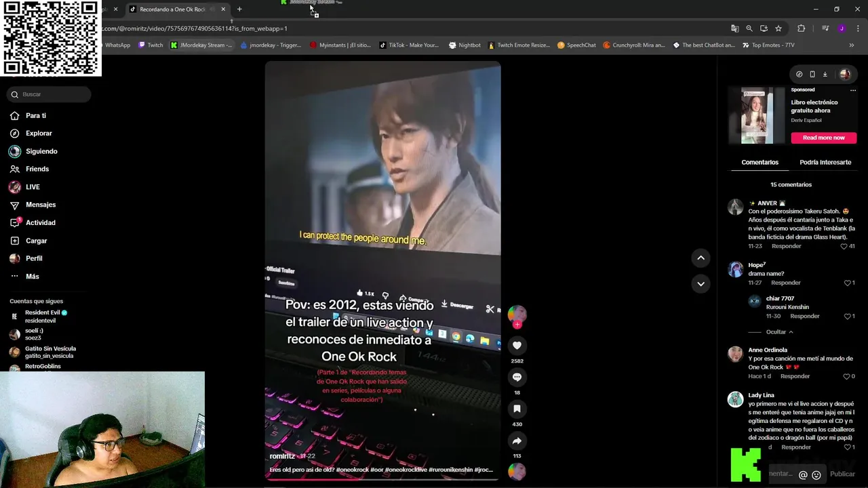Image resolution: width=868 pixels, height=488 pixels.
Task: Open Chrome translate page icon
Action: tap(734, 28)
